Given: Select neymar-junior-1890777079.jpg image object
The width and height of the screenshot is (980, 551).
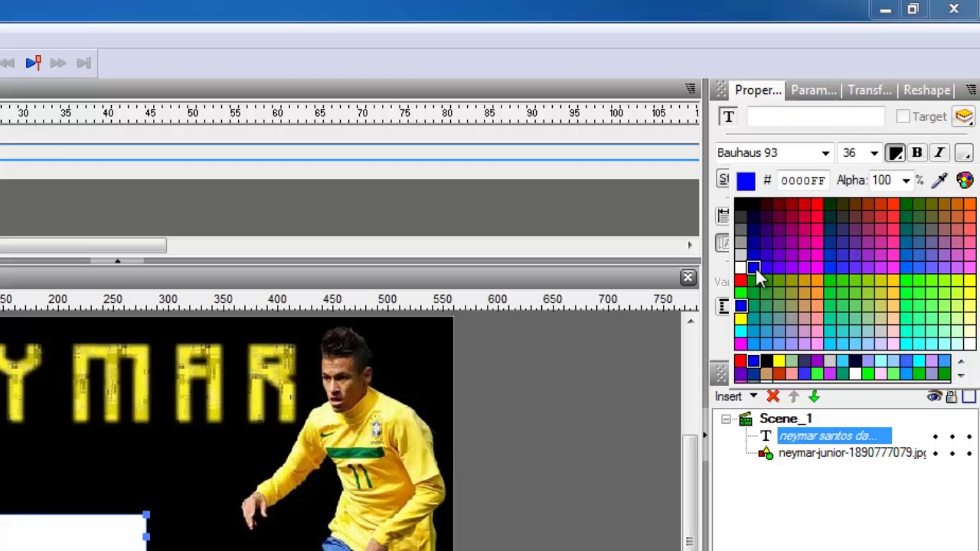Looking at the screenshot, I should pyautogui.click(x=852, y=453).
